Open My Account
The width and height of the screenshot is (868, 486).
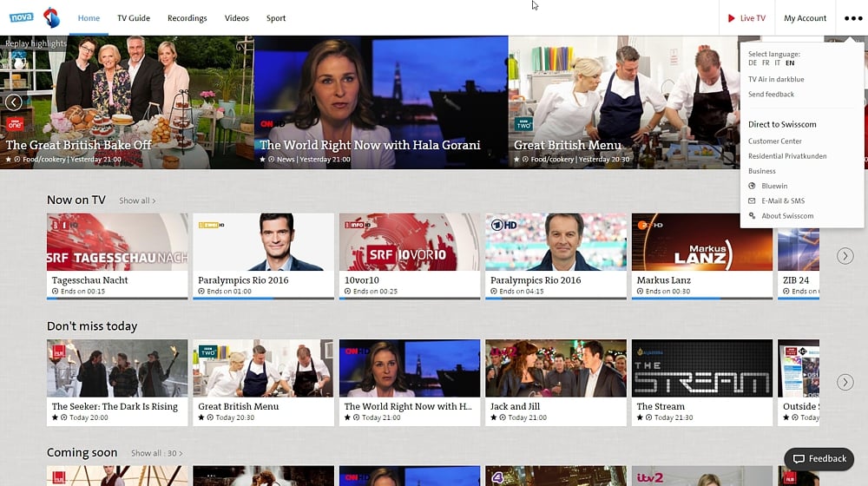[x=805, y=18]
